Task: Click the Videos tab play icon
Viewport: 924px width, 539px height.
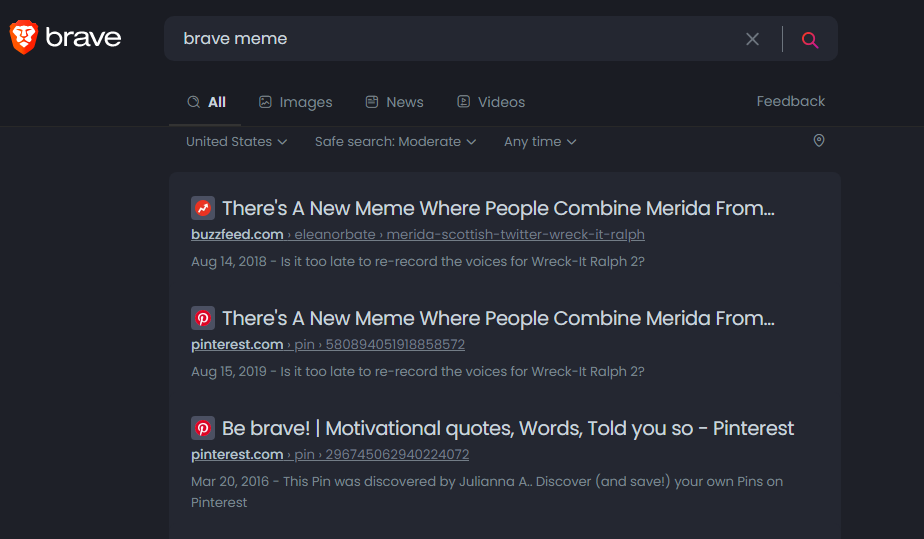Action: (x=464, y=102)
